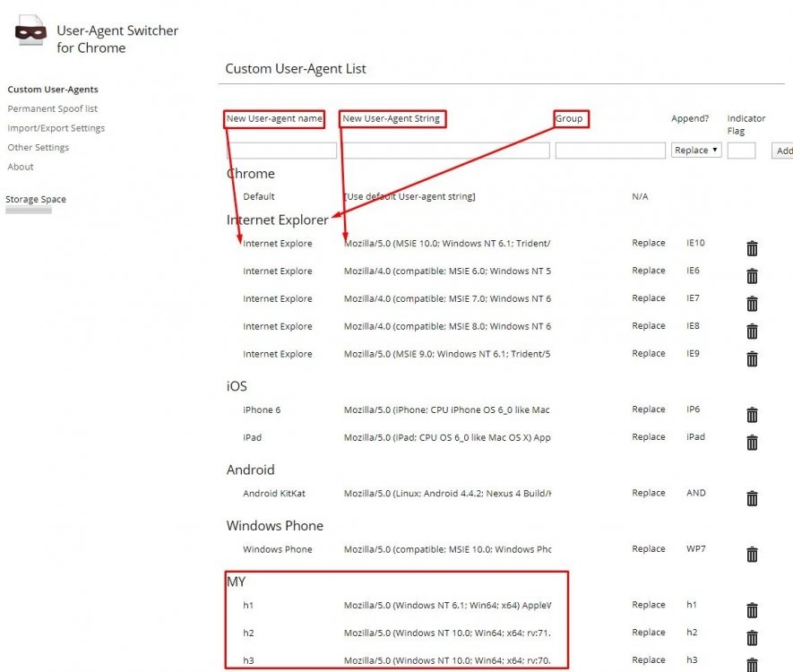Screen dimensions: 793x672
Task: Click trash icon for IE6 row
Action: (x=752, y=276)
